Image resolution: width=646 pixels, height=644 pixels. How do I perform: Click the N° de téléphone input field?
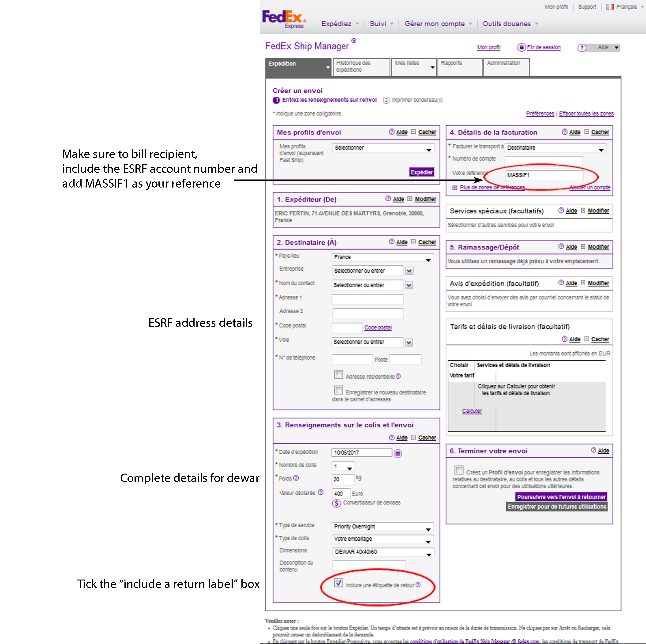click(x=352, y=359)
